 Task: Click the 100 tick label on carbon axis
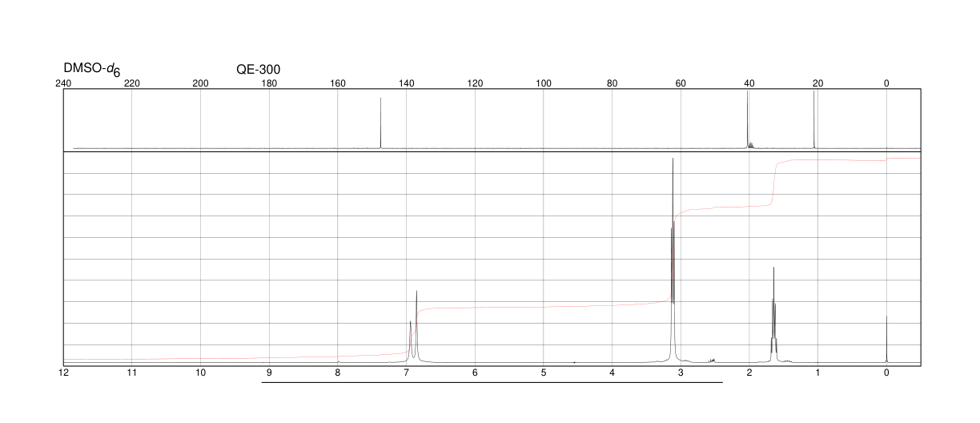point(544,83)
